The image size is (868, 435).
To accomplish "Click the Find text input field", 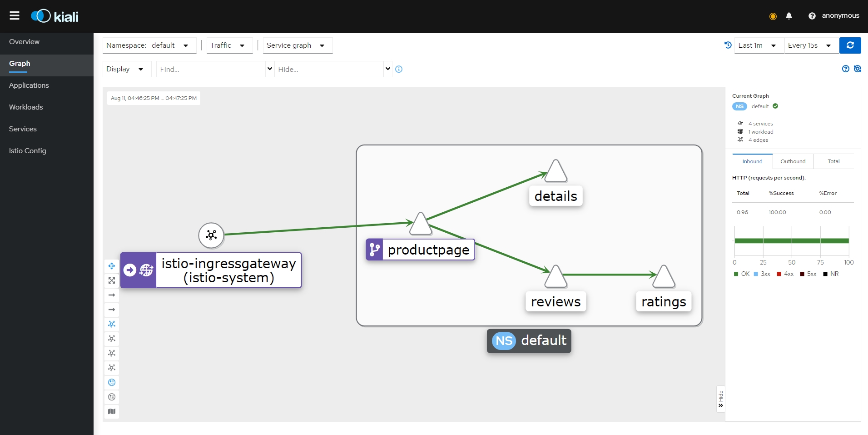I will click(210, 69).
